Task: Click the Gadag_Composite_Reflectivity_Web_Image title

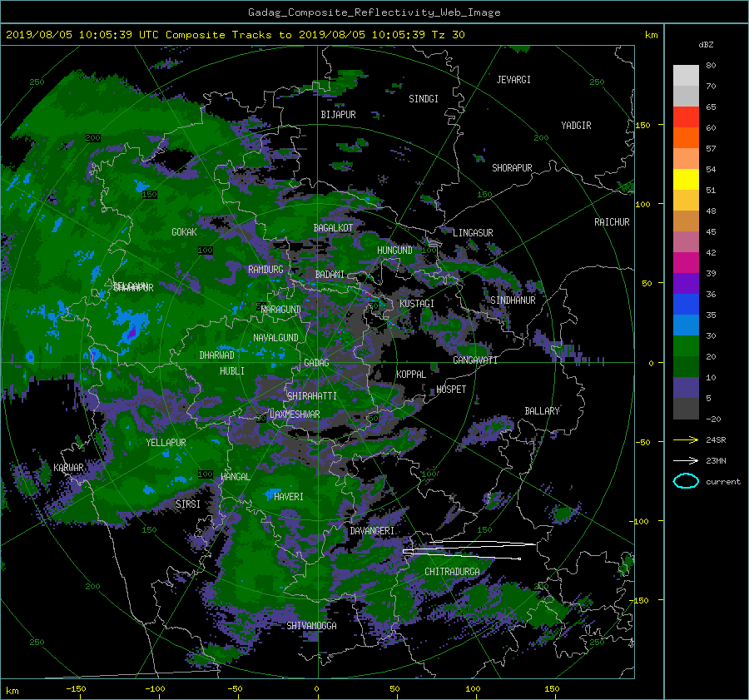Action: [374, 12]
